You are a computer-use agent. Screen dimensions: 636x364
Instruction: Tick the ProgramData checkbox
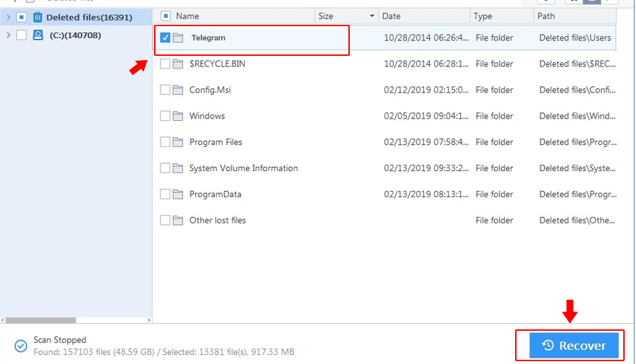[165, 194]
